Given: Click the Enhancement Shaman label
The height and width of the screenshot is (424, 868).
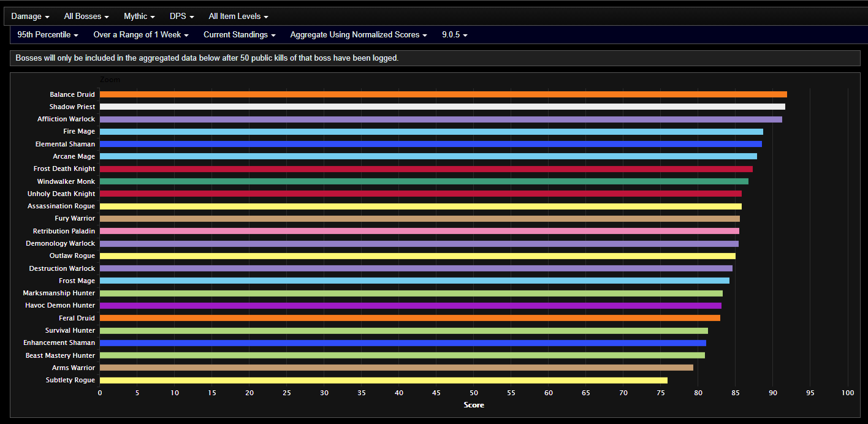Looking at the screenshot, I should (x=59, y=343).
